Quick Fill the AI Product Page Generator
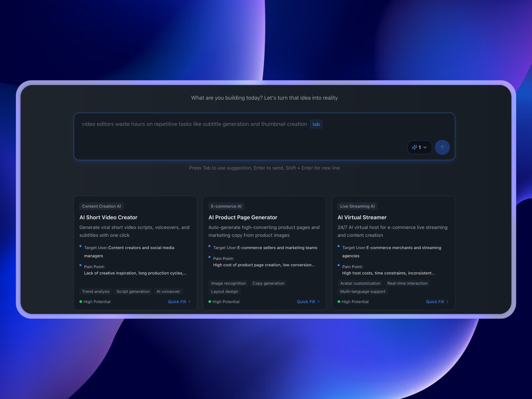The height and width of the screenshot is (399, 532). [x=308, y=301]
